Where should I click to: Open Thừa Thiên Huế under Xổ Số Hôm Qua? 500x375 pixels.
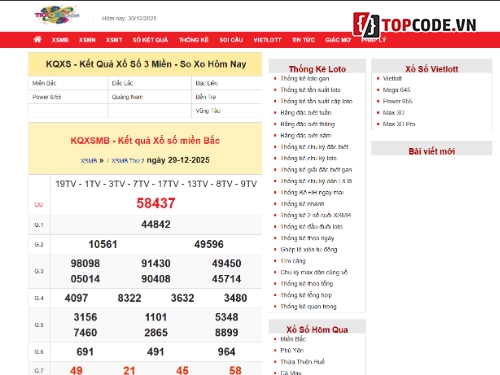point(302,362)
